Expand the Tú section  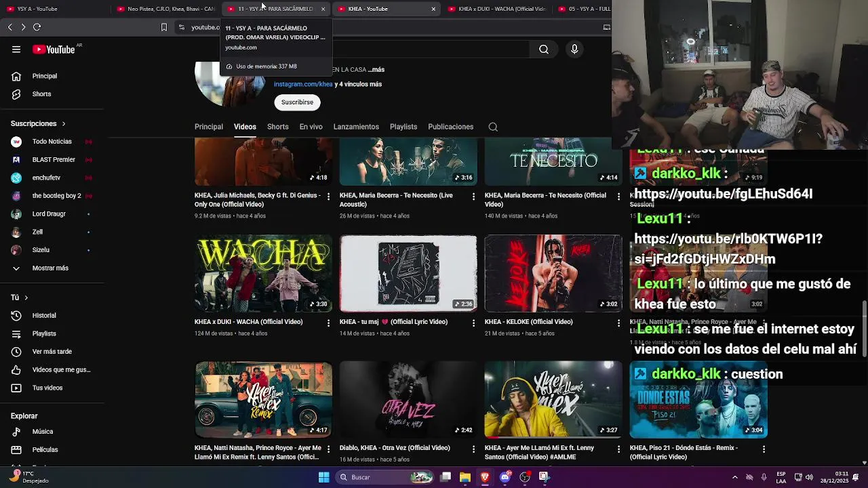(x=20, y=298)
